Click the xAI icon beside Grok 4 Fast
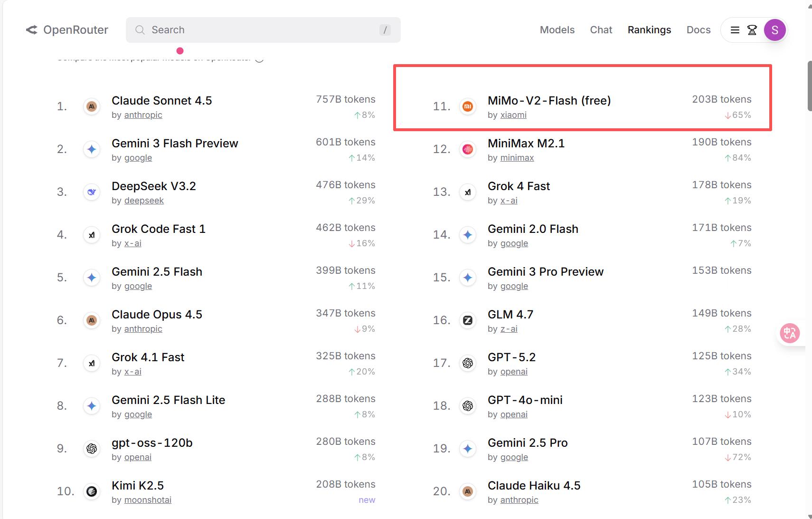The width and height of the screenshot is (812, 519). (468, 192)
